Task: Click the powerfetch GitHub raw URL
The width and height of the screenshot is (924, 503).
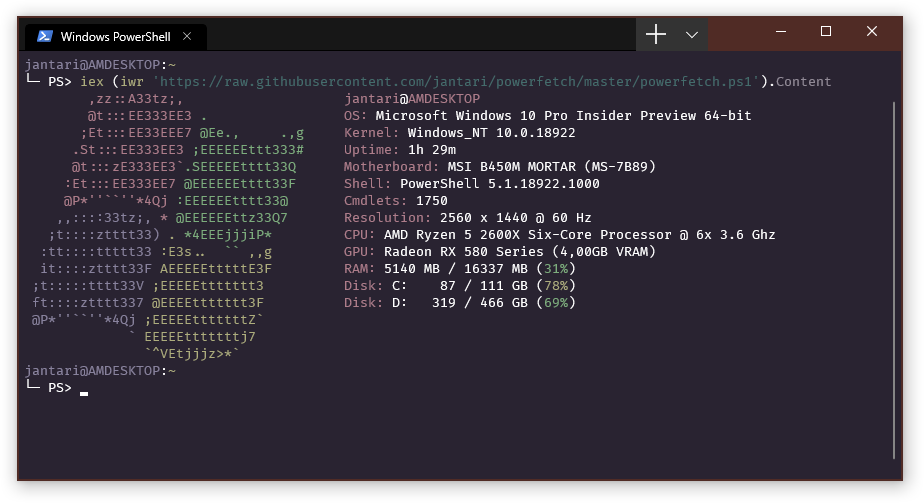Action: [x=456, y=82]
